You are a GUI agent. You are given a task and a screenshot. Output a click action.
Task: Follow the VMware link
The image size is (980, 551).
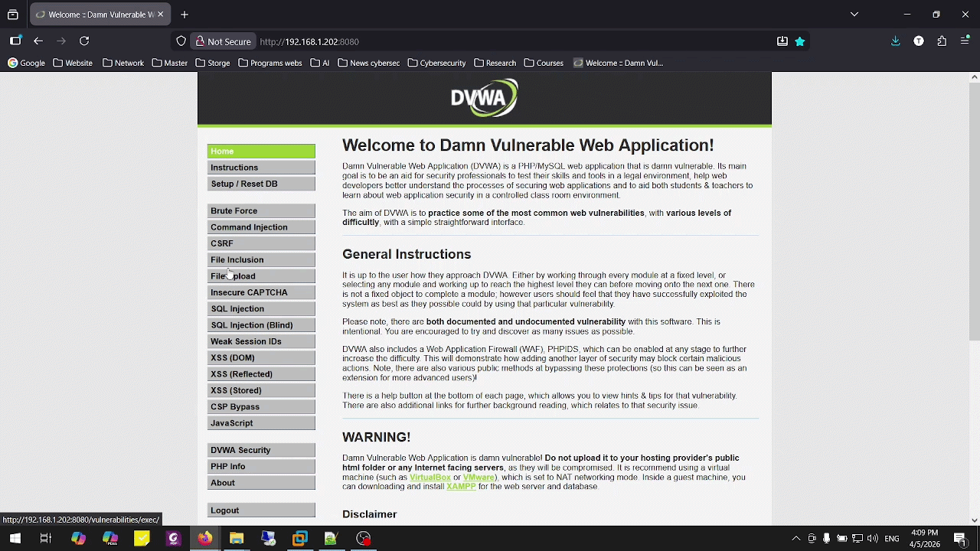point(479,478)
